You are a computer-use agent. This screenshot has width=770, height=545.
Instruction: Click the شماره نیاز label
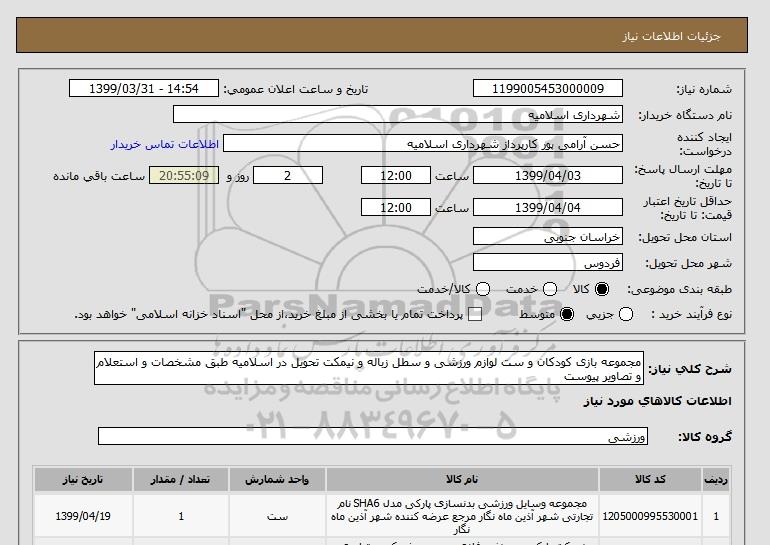click(704, 89)
